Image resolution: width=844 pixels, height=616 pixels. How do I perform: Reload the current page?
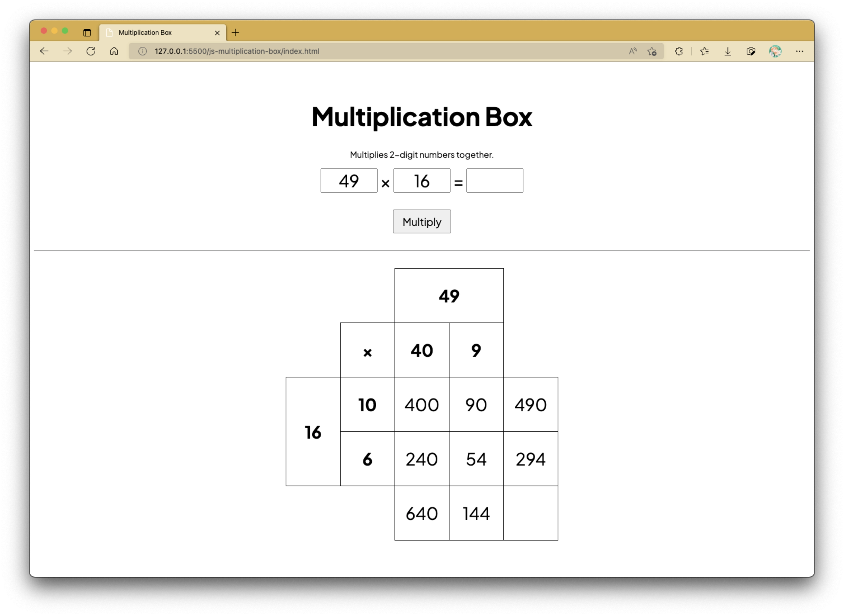click(91, 51)
